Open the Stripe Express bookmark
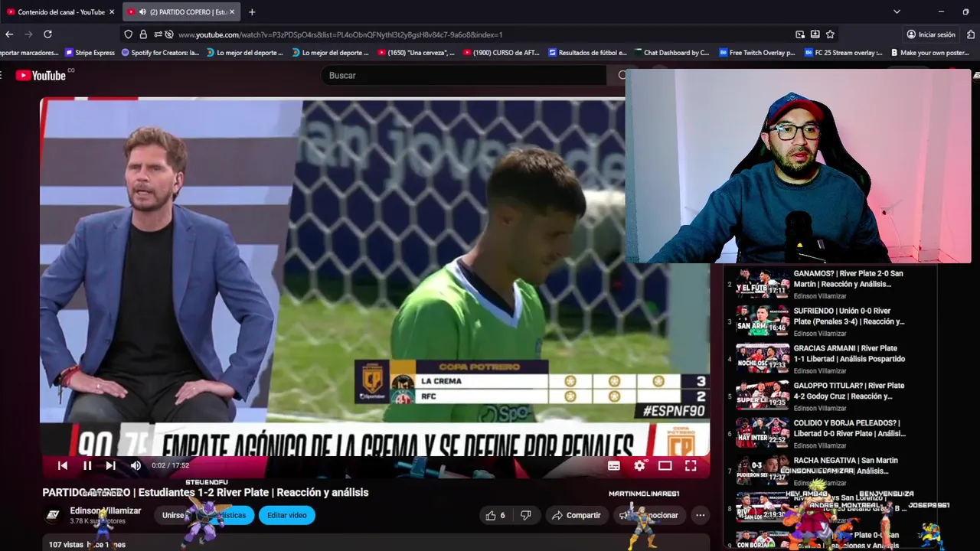Viewport: 980px width, 551px height. coord(90,53)
